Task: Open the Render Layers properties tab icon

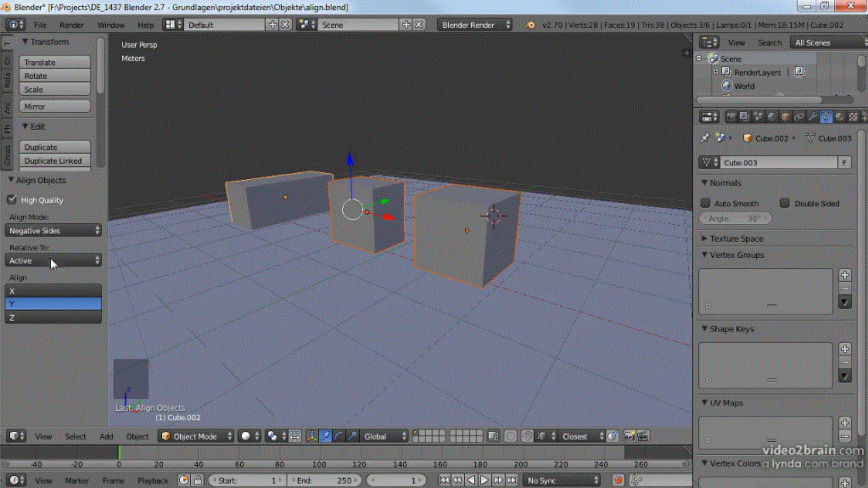Action: (x=745, y=117)
